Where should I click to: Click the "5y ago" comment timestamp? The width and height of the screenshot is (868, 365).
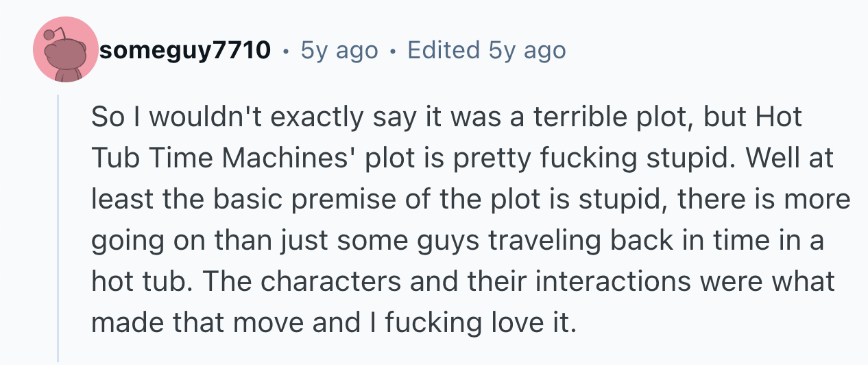pyautogui.click(x=339, y=50)
